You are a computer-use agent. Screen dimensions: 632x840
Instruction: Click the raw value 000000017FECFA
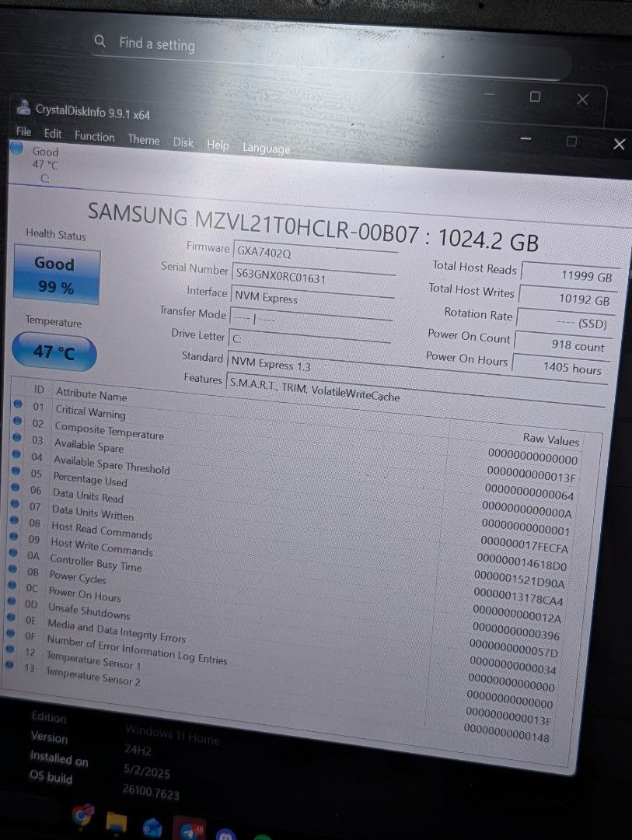tap(524, 545)
